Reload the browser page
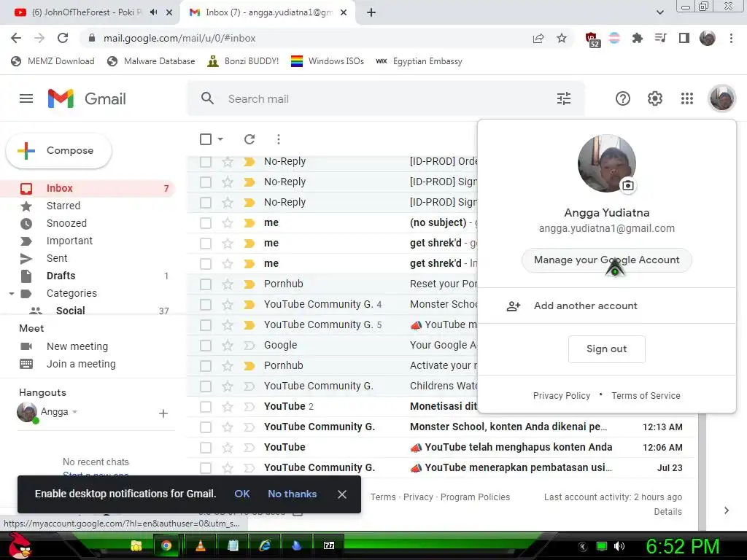Screen dimensions: 747x560 coord(63,38)
